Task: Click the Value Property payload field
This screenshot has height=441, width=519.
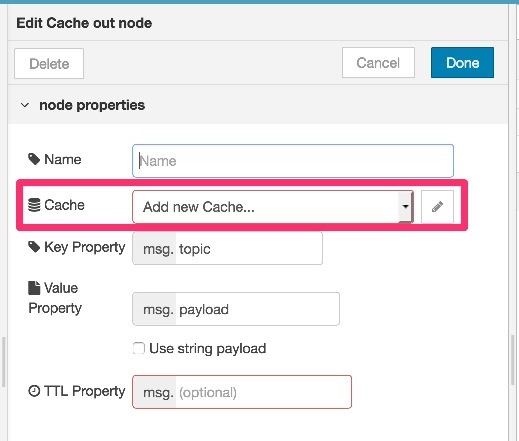Action: click(257, 309)
